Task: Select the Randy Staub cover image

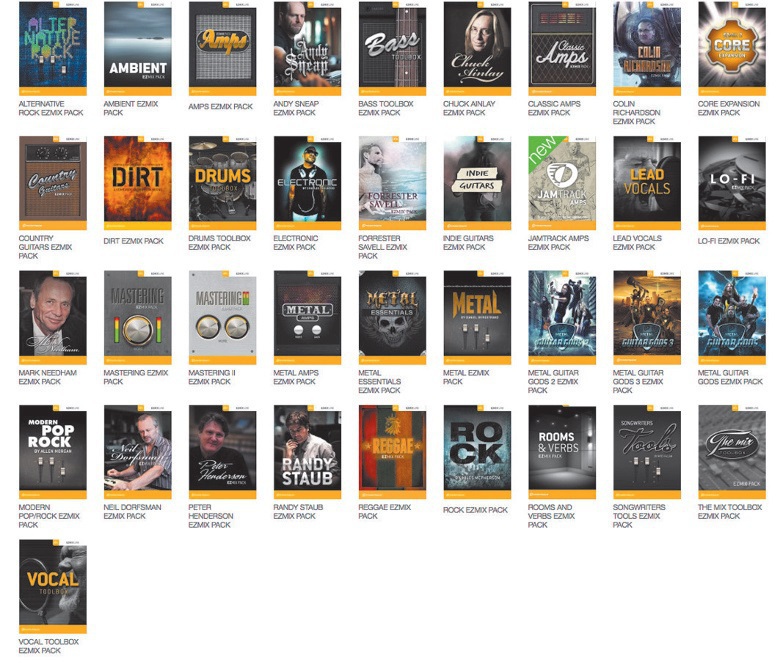Action: (307, 452)
